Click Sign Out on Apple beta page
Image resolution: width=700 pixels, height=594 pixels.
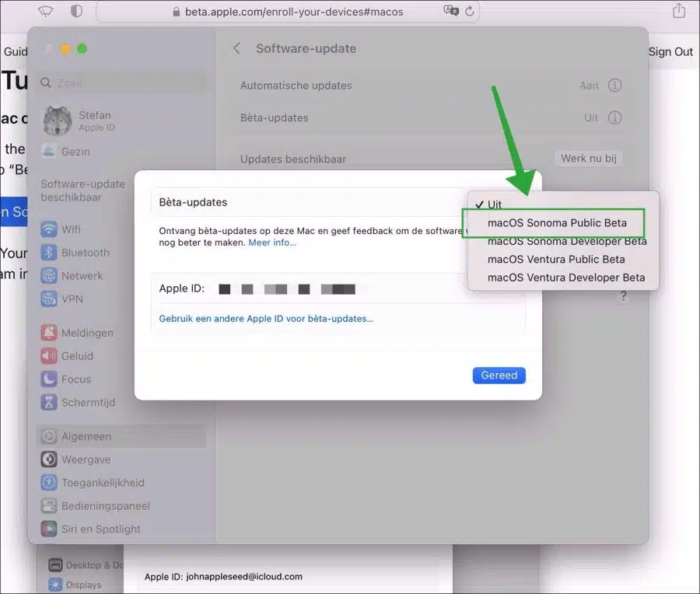[670, 52]
